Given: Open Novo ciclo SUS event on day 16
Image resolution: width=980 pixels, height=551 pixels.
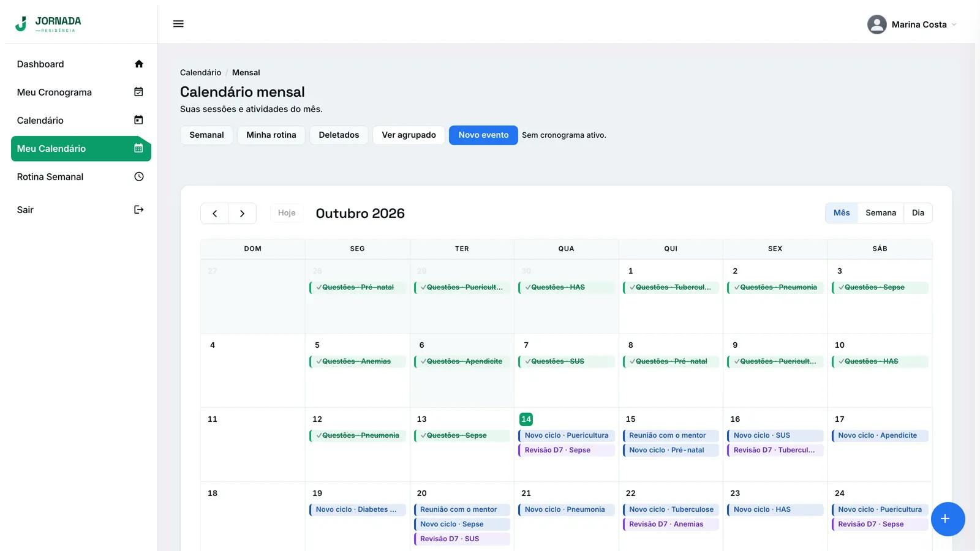Looking at the screenshot, I should click(x=775, y=435).
